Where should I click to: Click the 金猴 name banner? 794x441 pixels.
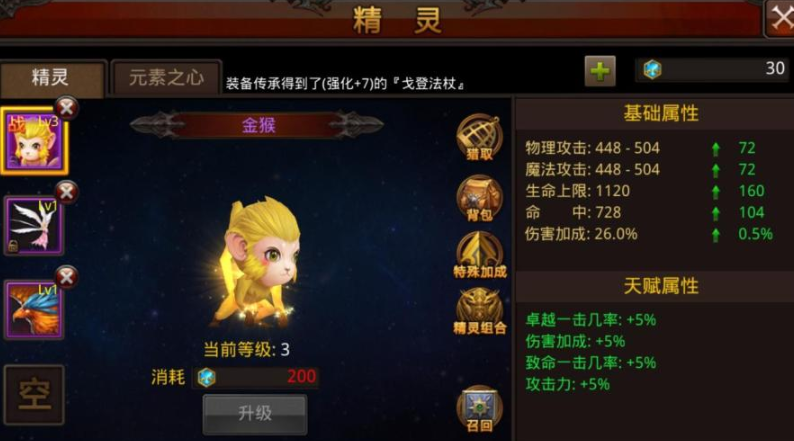(257, 125)
